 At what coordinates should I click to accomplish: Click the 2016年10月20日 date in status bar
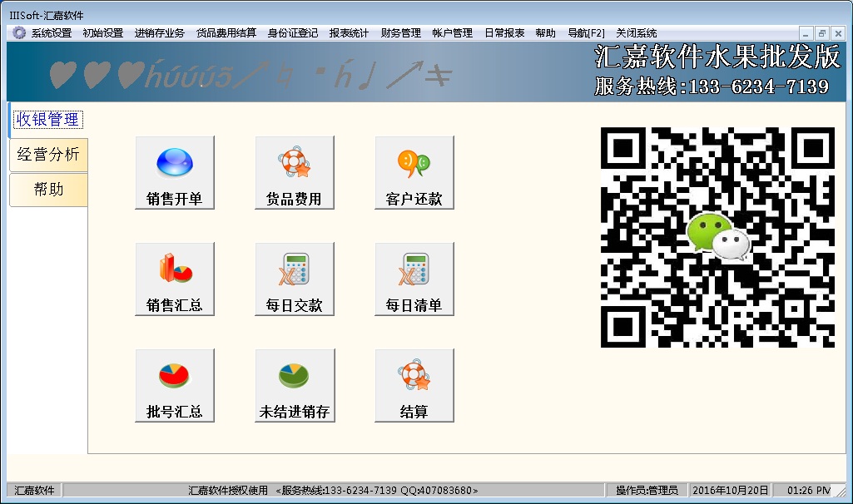731,491
